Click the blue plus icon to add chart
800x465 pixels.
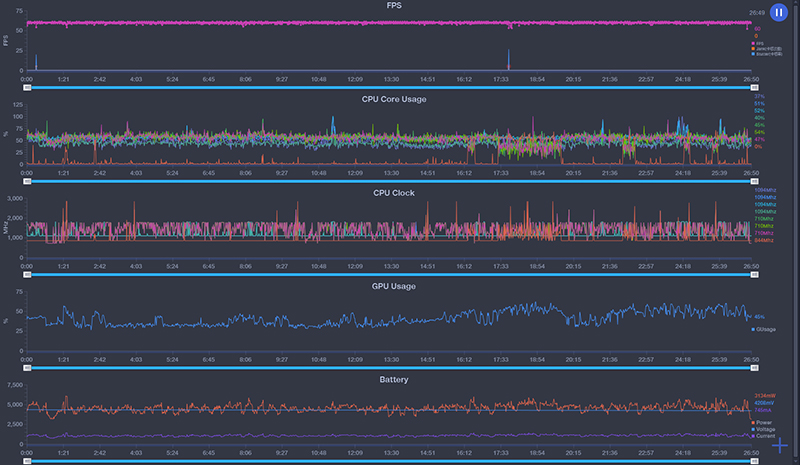780,446
